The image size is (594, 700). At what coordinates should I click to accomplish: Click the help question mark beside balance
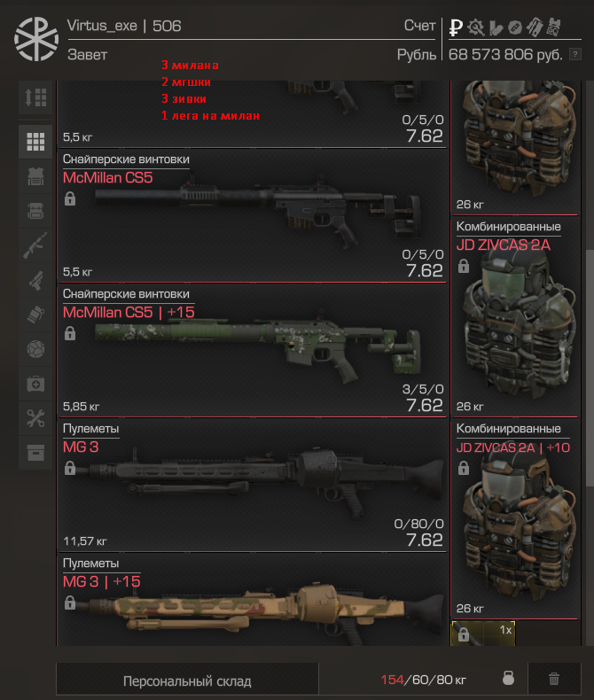click(575, 54)
